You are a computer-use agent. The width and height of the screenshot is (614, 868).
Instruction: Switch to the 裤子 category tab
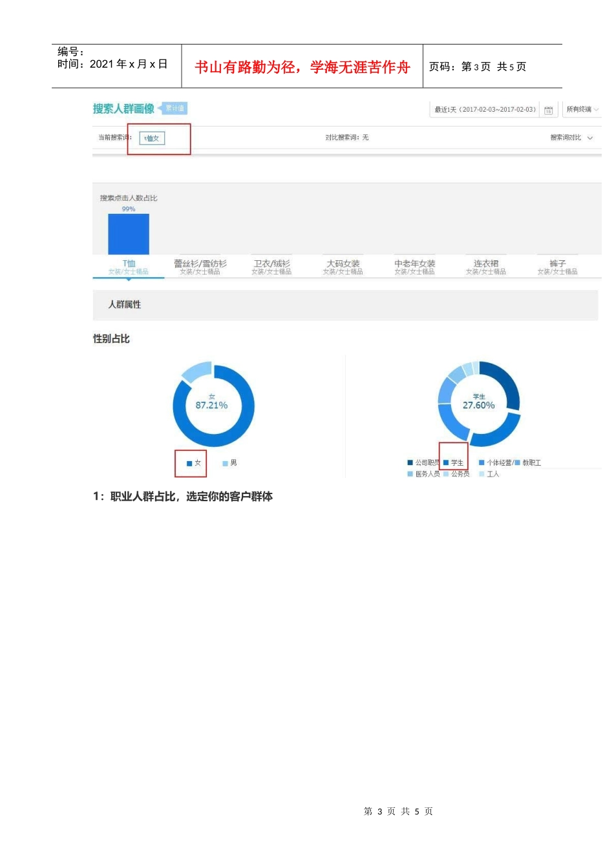(558, 267)
